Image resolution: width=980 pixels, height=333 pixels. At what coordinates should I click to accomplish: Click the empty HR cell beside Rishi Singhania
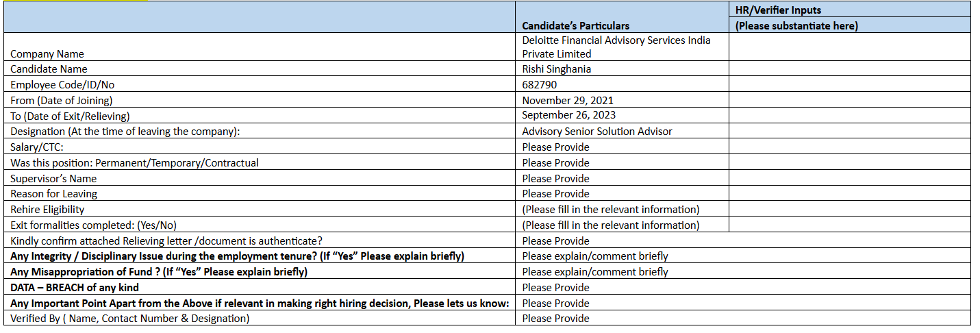coord(849,69)
